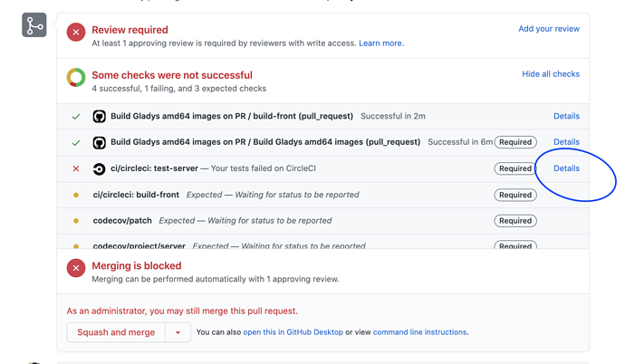Click the Squash and merge button
Viewport: 625px width, 364px height.
click(x=116, y=332)
